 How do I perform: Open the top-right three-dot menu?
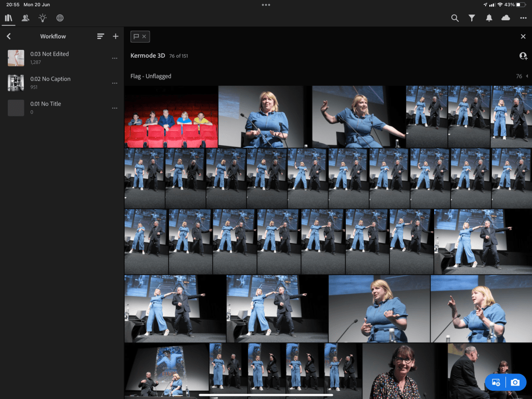click(523, 18)
